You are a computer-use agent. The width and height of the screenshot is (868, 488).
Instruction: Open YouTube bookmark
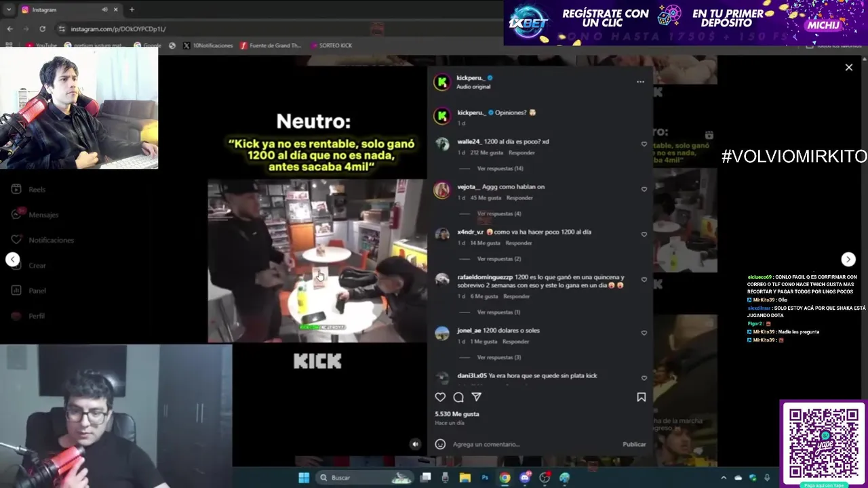42,45
